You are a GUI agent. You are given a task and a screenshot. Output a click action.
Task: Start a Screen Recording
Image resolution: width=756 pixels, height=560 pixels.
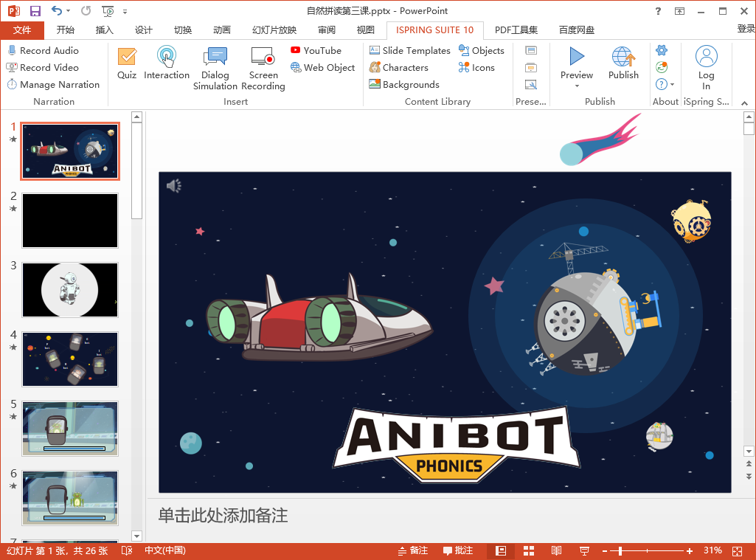pyautogui.click(x=263, y=66)
